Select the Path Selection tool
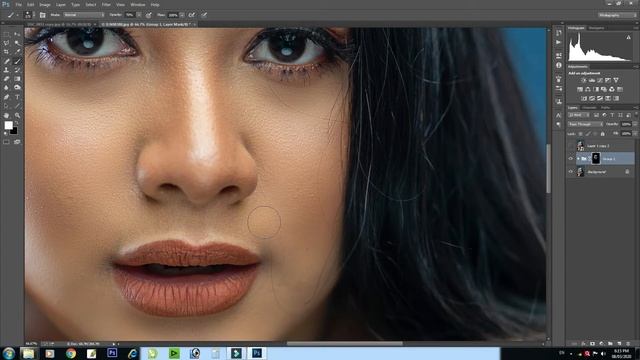640x360 pixels. tap(6, 106)
